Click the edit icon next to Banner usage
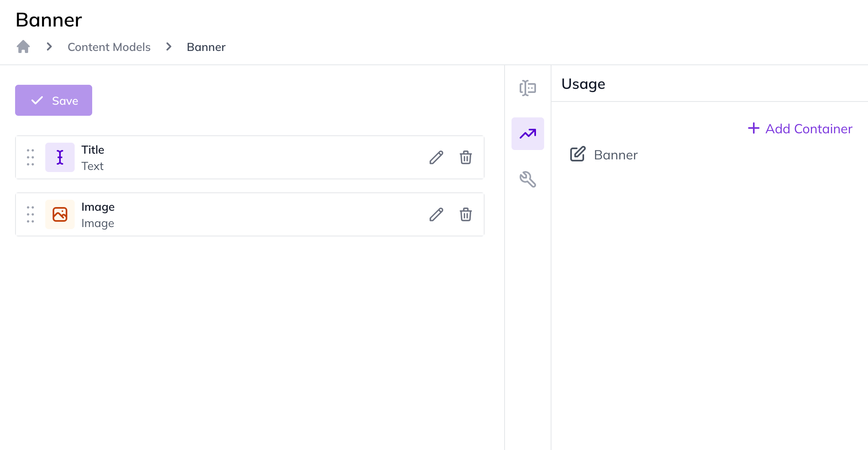The height and width of the screenshot is (450, 868). (578, 154)
